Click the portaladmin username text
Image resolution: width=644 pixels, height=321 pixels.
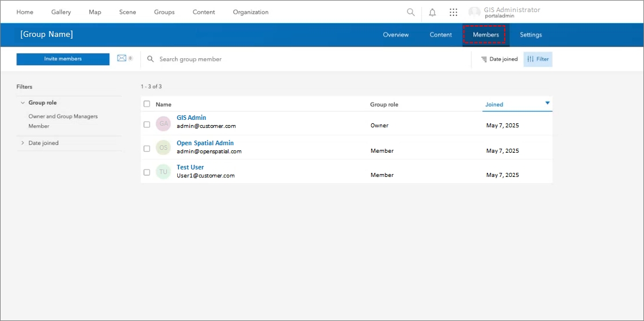point(500,16)
